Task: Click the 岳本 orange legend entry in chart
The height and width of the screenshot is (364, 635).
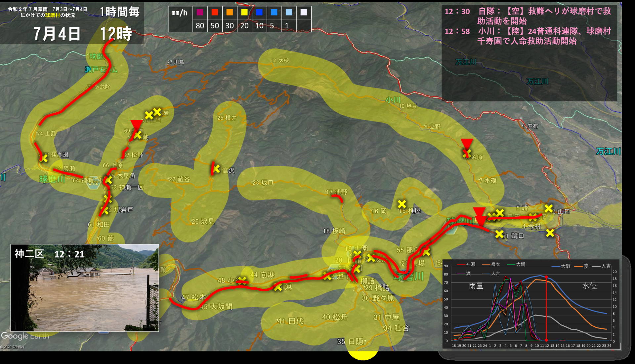Action: [x=491, y=264]
